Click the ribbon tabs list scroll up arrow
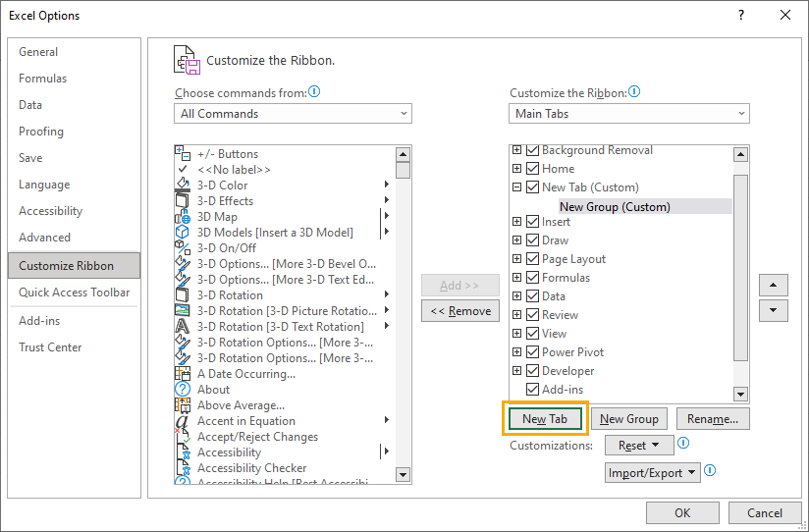809x532 pixels. [741, 154]
